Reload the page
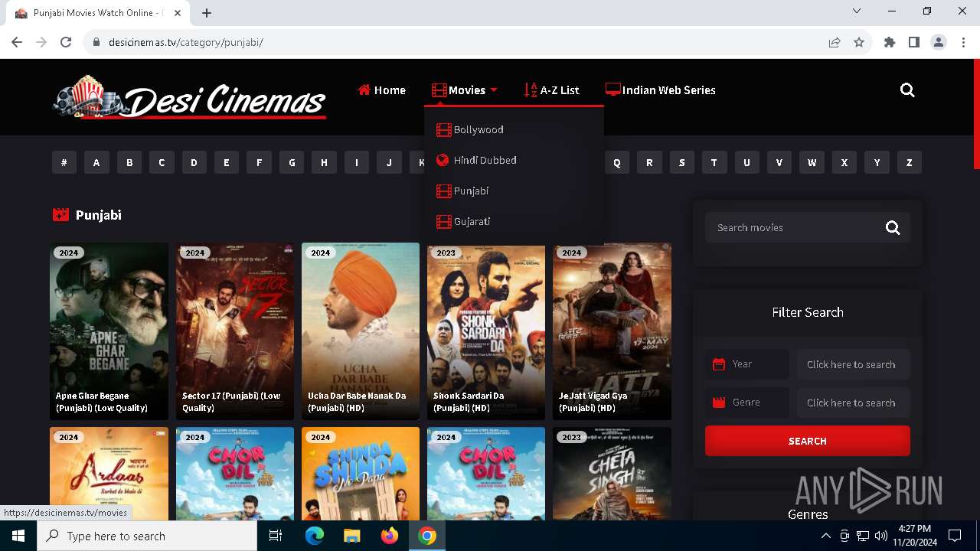This screenshot has height=551, width=980. pos(66,42)
